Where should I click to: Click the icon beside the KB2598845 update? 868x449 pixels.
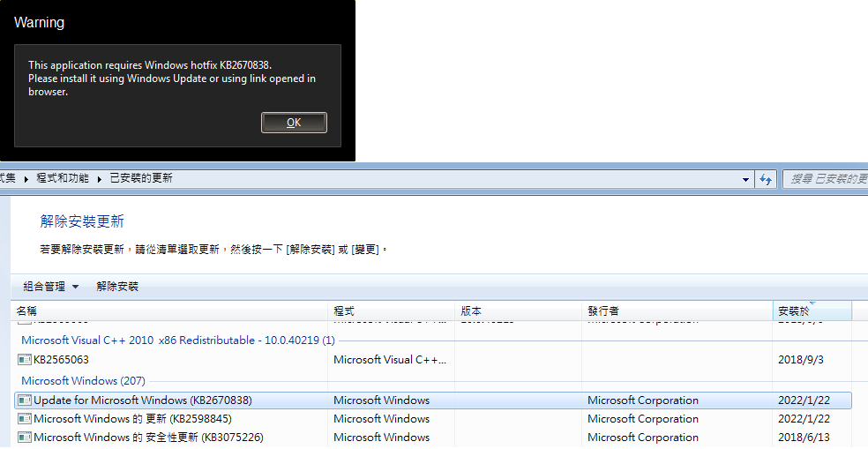(x=25, y=419)
